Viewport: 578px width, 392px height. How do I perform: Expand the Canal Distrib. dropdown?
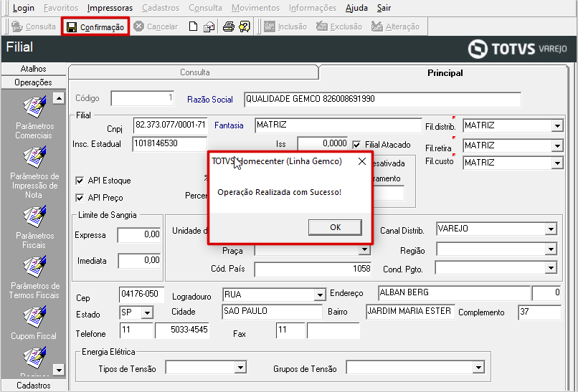click(x=551, y=229)
